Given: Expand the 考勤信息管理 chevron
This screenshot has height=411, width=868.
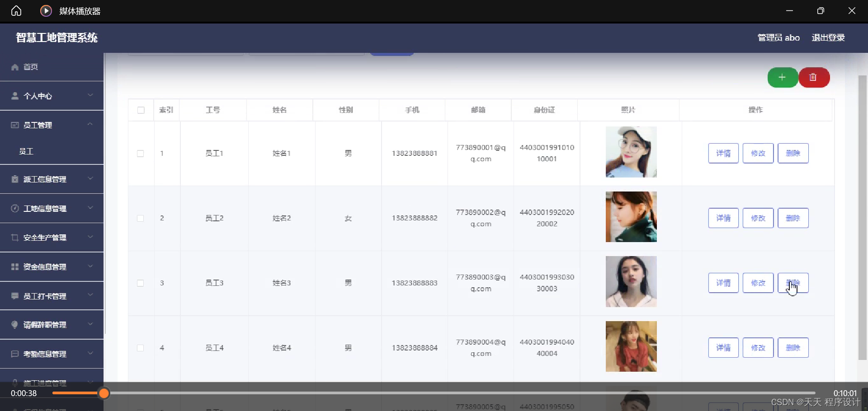Looking at the screenshot, I should 90,353.
